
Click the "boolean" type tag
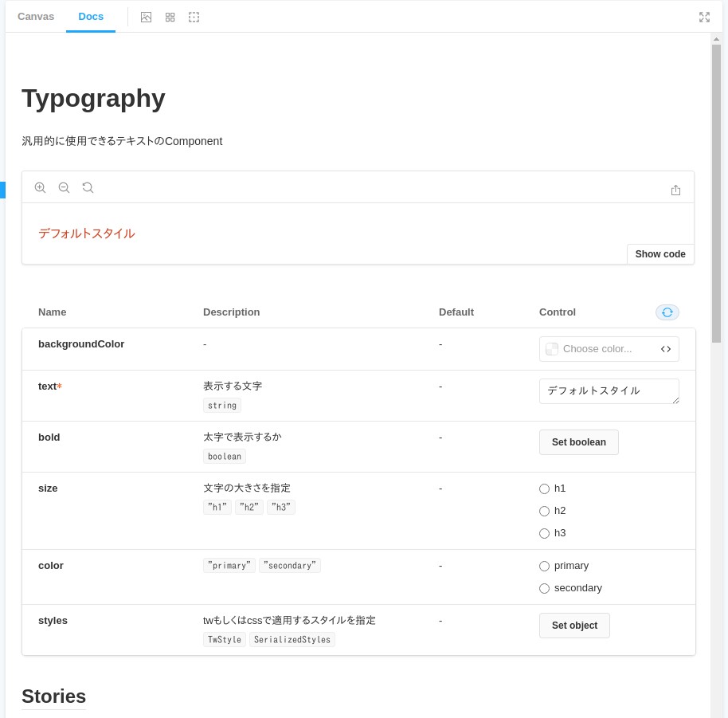[225, 457]
